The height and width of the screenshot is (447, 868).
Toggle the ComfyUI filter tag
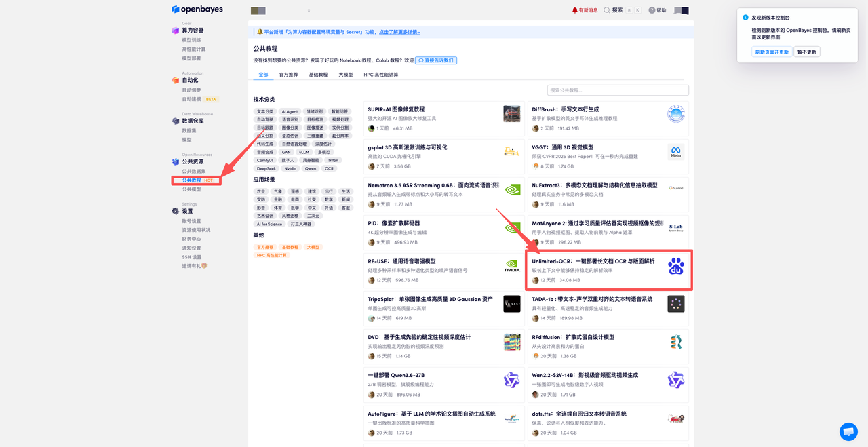[265, 160]
